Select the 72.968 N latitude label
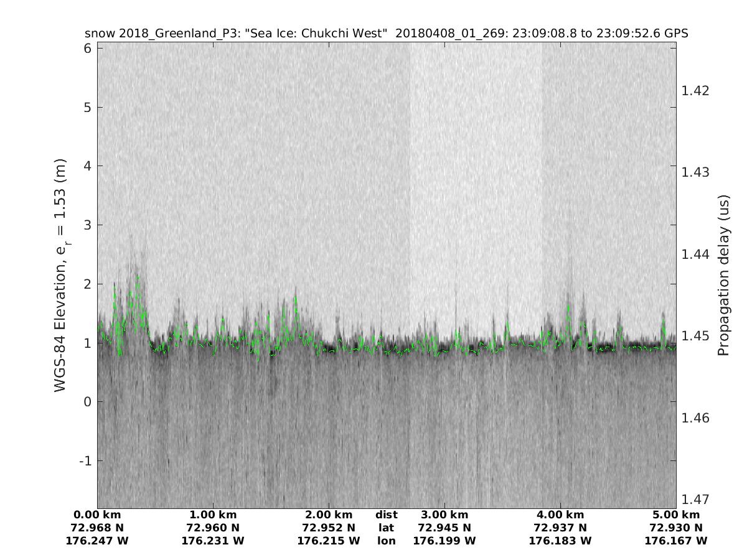This screenshot has width=747, height=560. pyautogui.click(x=97, y=528)
